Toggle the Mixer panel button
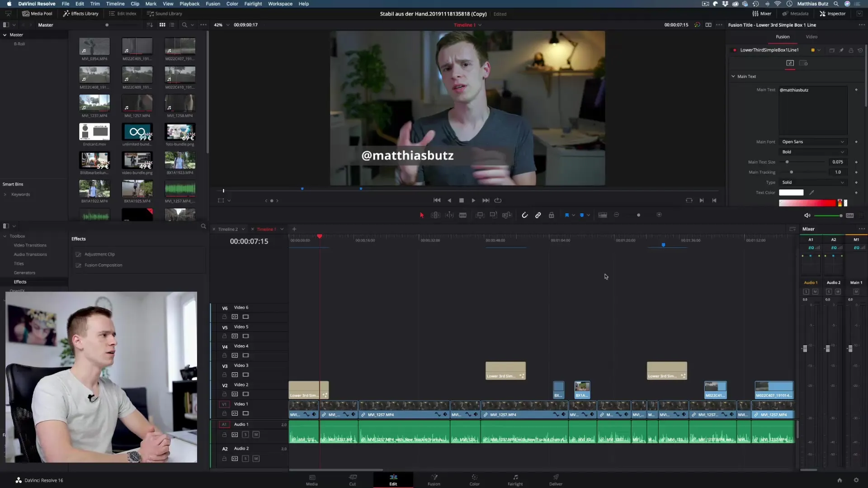This screenshot has width=868, height=488. (762, 14)
